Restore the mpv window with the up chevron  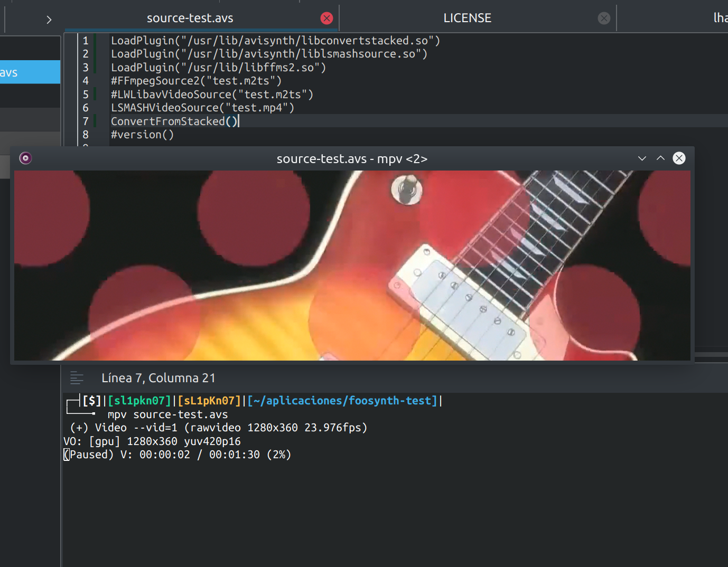(660, 158)
